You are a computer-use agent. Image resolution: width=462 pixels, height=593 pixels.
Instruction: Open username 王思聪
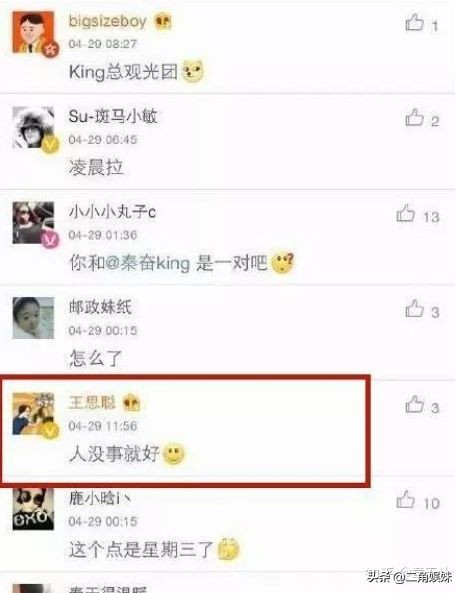(92, 402)
